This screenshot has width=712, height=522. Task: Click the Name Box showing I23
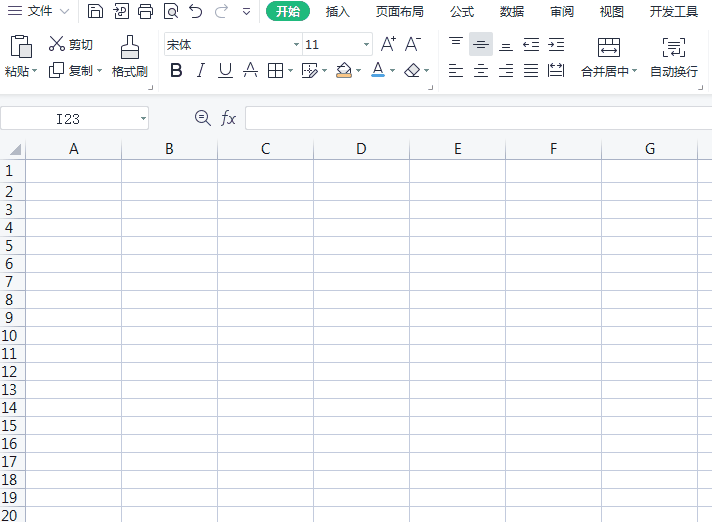(68, 119)
